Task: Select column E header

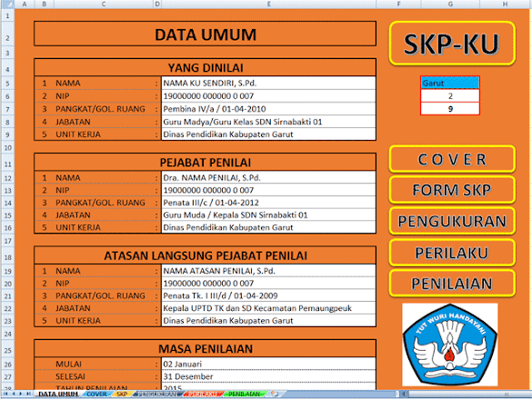Action: pyautogui.click(x=268, y=4)
